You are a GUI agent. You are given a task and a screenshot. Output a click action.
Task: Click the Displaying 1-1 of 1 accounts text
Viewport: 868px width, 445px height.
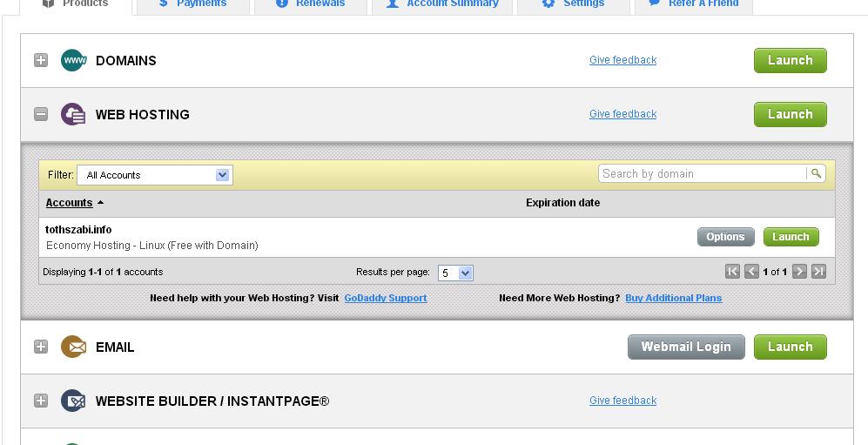point(103,272)
